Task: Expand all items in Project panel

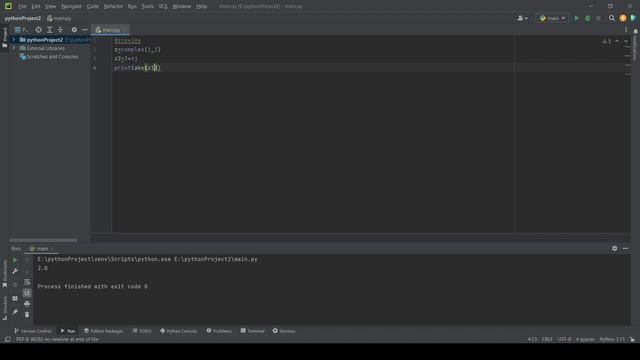Action: pyautogui.click(x=49, y=30)
